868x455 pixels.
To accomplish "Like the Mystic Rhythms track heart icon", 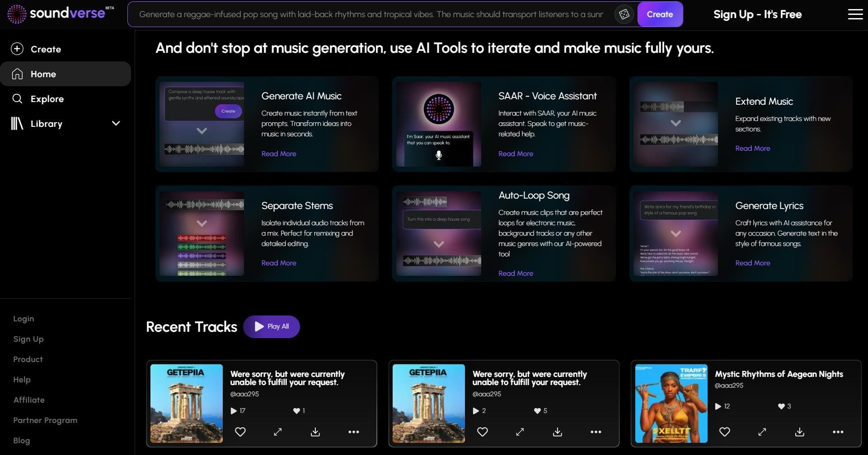I will click(x=725, y=432).
